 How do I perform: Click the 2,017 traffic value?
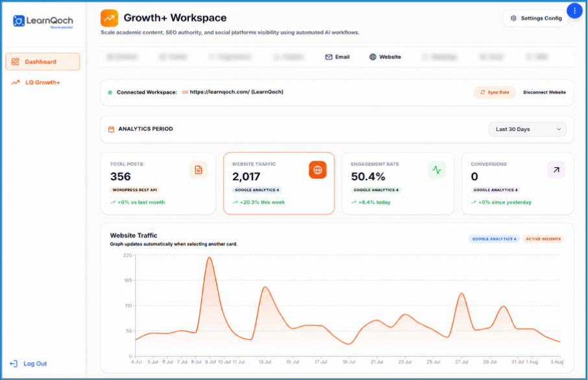(x=246, y=176)
